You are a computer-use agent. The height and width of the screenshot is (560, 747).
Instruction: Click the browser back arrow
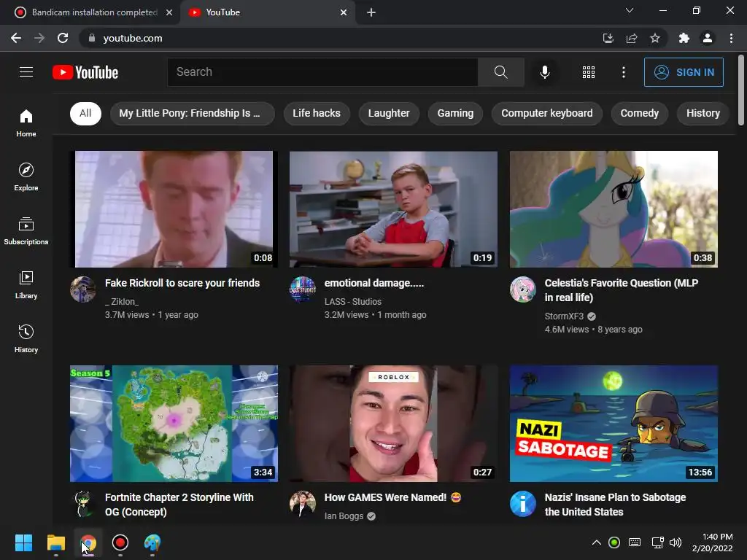16,38
